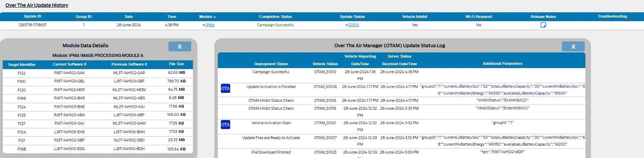The height and width of the screenshot is (158, 644).
Task: Click the 165.64 KB file size
Action: (176, 149)
